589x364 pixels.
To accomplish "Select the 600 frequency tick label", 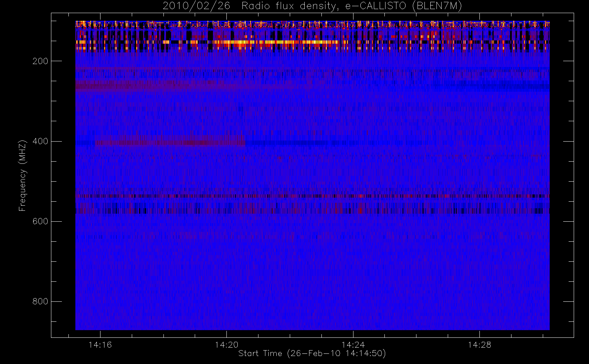I will pyautogui.click(x=40, y=221).
